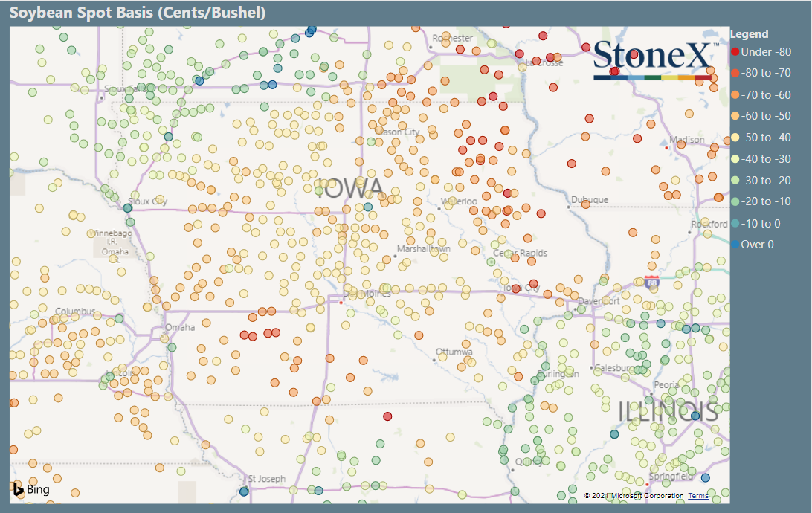The height and width of the screenshot is (513, 812).
Task: Click the 'Rockford' city label
Action: pyautogui.click(x=709, y=224)
